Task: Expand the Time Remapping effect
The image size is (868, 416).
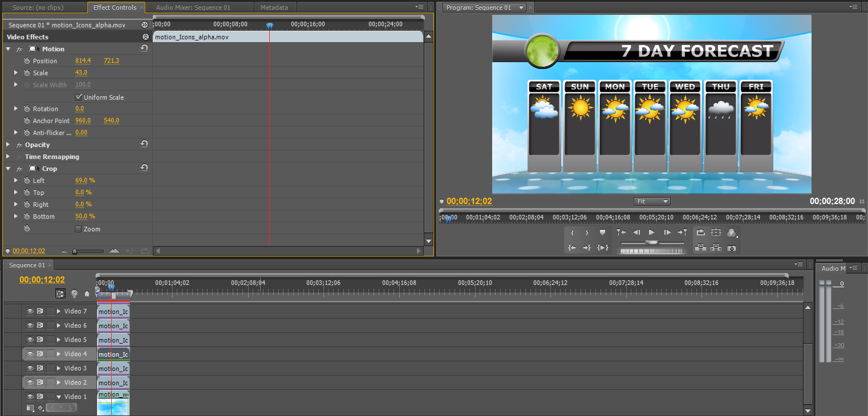Action: click(8, 157)
